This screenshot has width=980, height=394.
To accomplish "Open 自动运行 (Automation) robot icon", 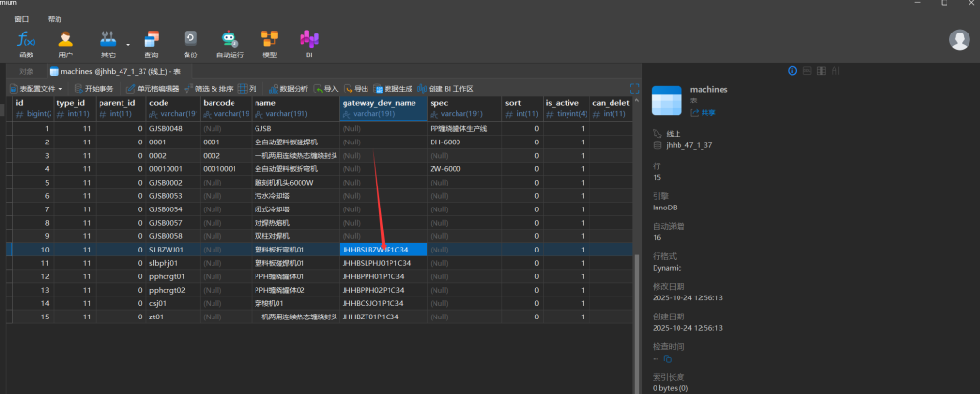I will tap(230, 43).
